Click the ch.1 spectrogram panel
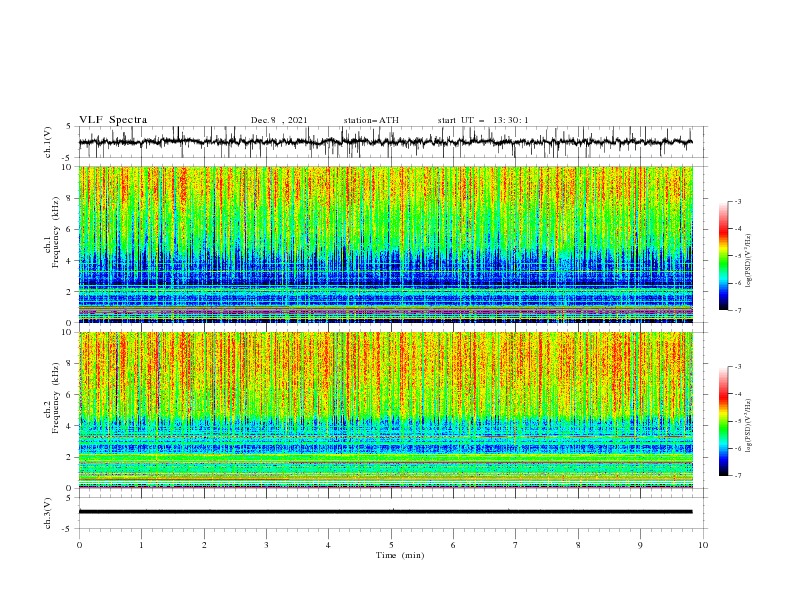 tap(385, 244)
